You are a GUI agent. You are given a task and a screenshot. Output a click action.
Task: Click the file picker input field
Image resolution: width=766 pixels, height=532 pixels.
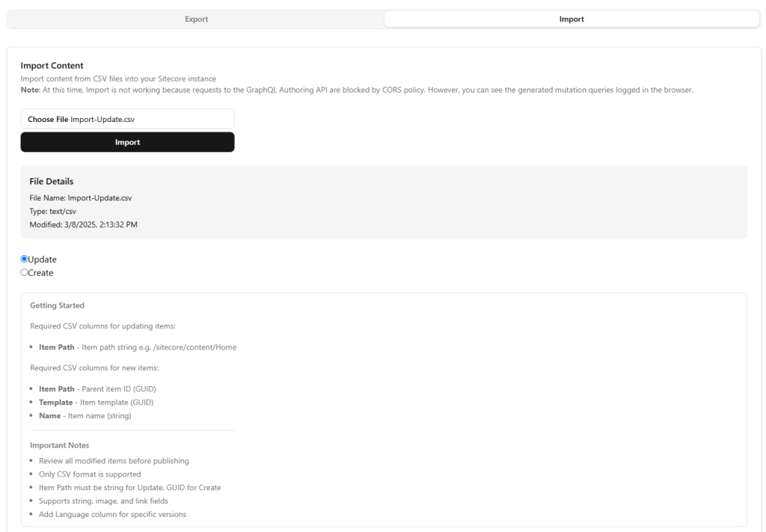click(127, 118)
